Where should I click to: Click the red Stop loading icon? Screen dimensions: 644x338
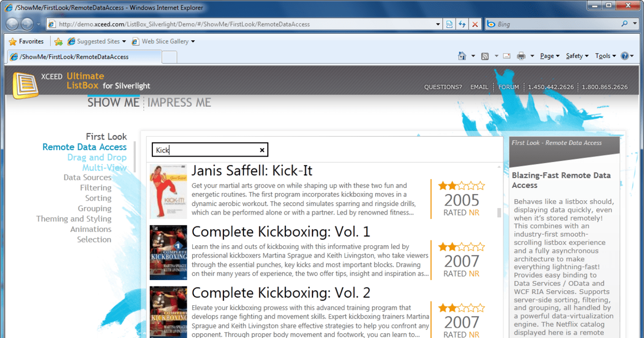tap(475, 24)
